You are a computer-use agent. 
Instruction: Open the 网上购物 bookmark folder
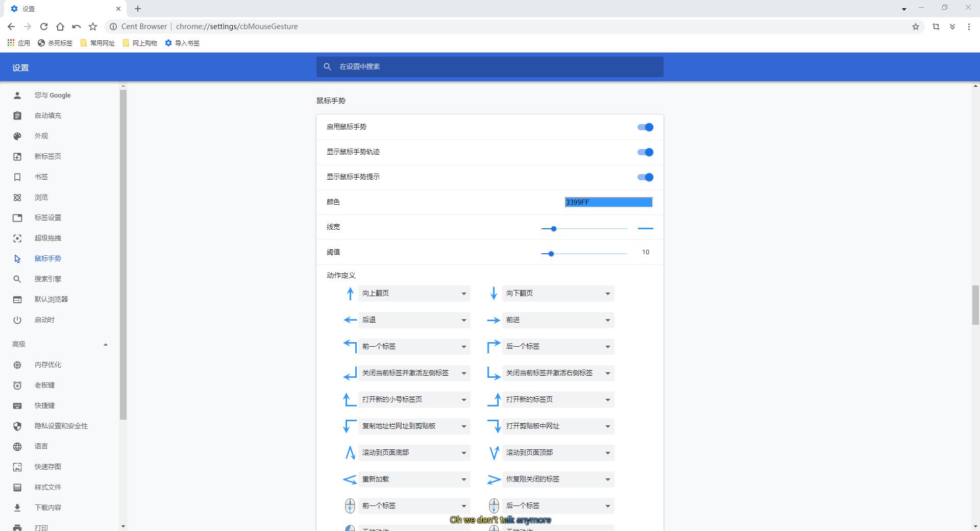pyautogui.click(x=140, y=43)
